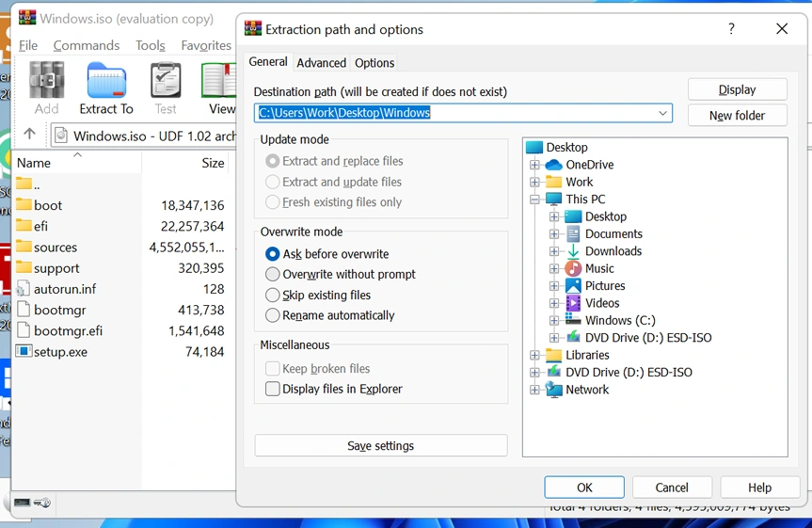Click the Videos icon in the folder tree
Viewport: 812px width, 528px height.
[x=573, y=303]
